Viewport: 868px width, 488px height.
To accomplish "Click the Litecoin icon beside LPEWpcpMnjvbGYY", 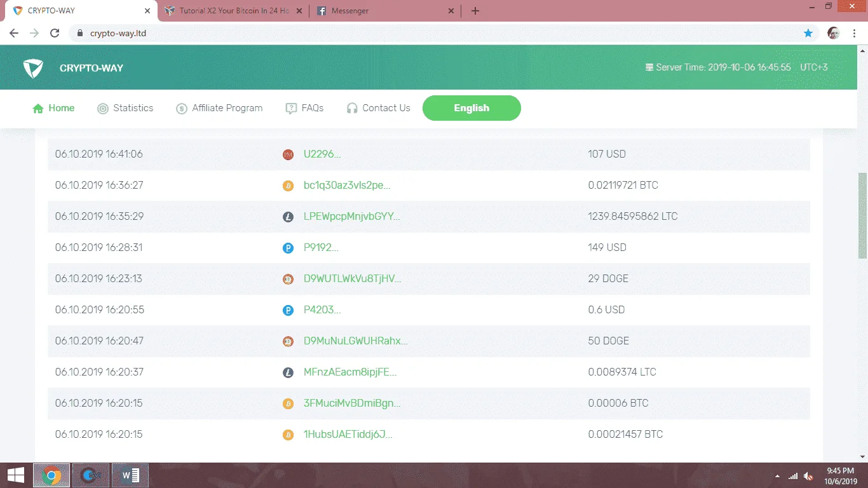I will pyautogui.click(x=288, y=217).
